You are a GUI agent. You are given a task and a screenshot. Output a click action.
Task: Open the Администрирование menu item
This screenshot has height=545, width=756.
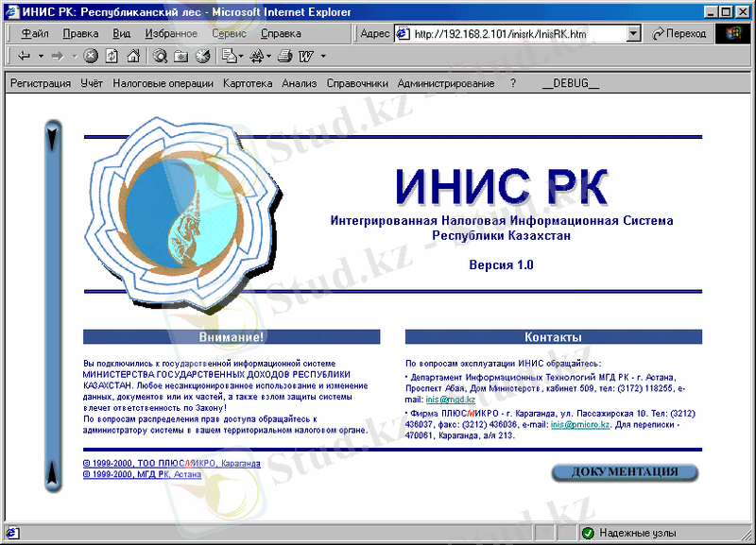[x=446, y=83]
